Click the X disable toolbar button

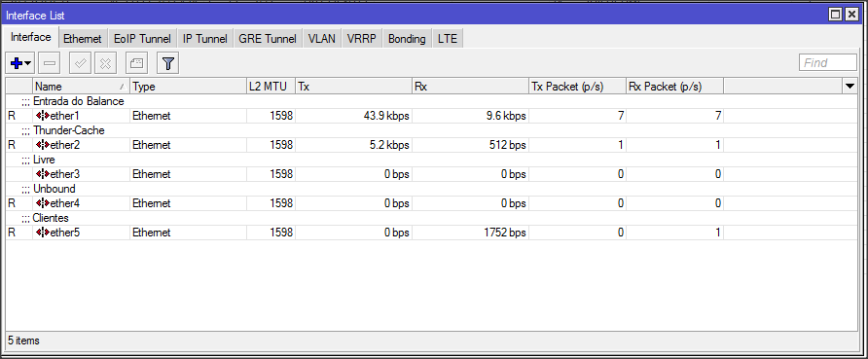[105, 63]
